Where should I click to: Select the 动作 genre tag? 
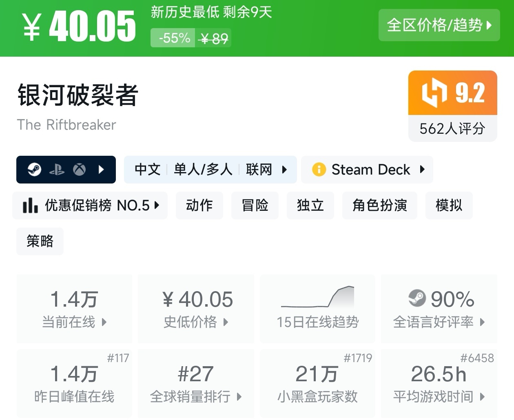point(199,206)
